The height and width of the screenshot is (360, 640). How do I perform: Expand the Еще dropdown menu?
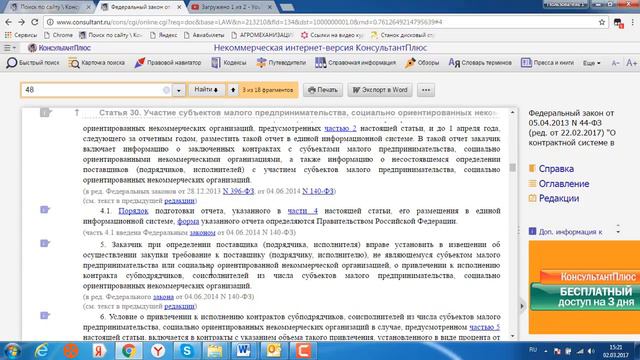click(591, 63)
